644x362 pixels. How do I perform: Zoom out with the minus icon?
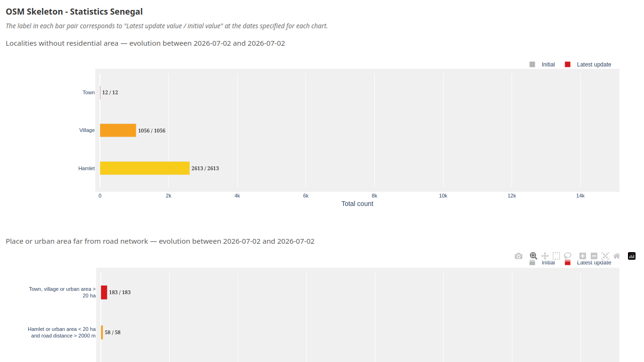click(x=594, y=256)
